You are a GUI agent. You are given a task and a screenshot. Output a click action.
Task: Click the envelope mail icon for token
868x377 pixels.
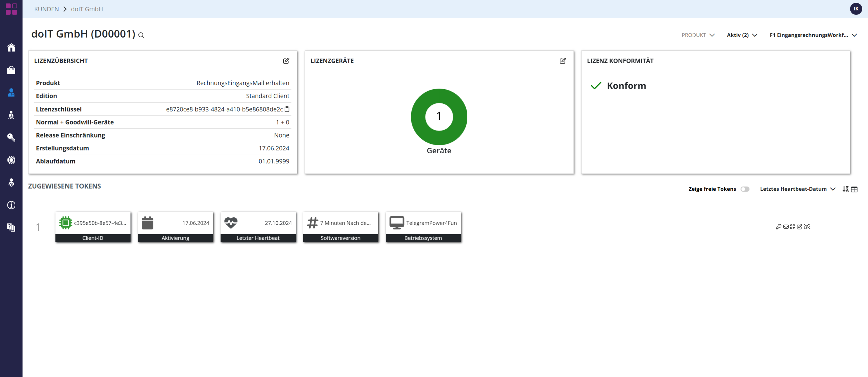click(x=786, y=227)
